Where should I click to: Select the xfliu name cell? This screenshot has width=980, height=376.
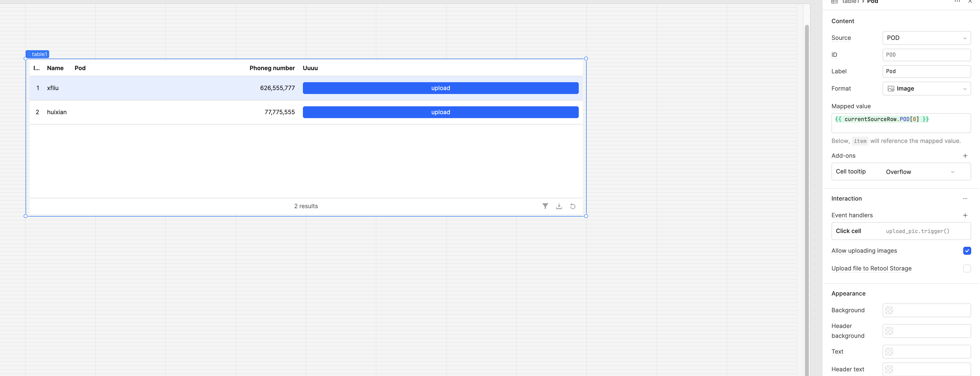53,88
